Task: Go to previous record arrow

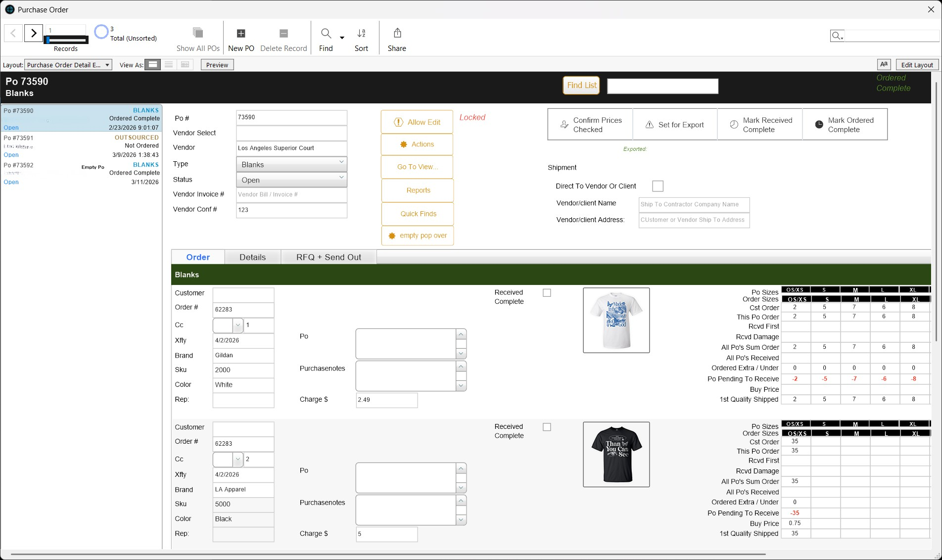Action: point(13,33)
